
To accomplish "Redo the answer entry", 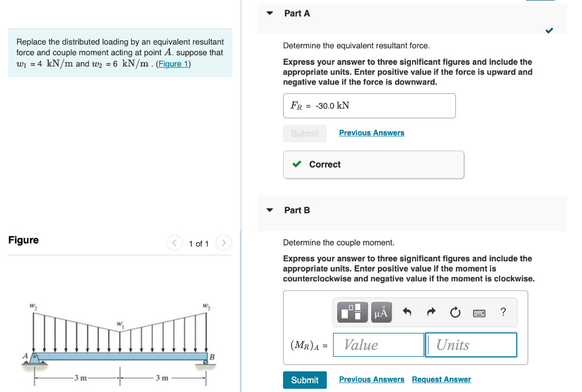I will pyautogui.click(x=431, y=311).
